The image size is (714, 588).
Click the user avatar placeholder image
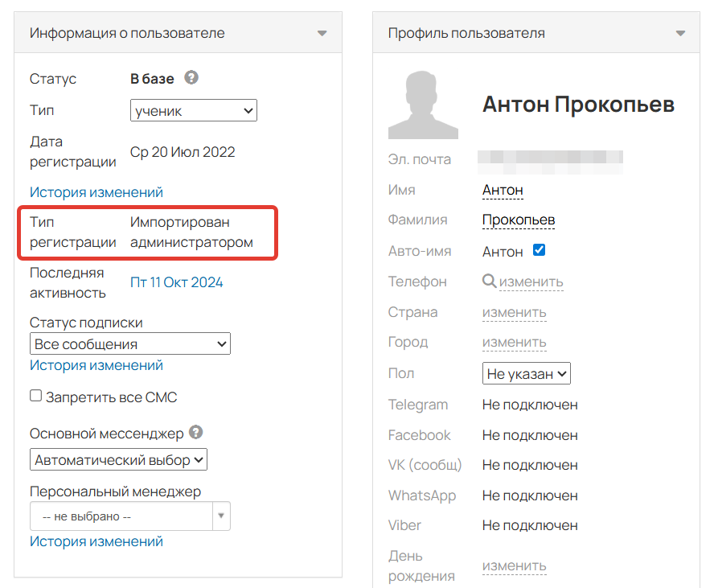(x=422, y=105)
